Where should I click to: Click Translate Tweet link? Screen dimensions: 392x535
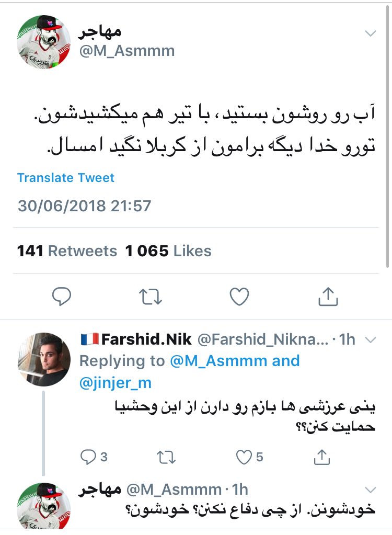click(65, 178)
